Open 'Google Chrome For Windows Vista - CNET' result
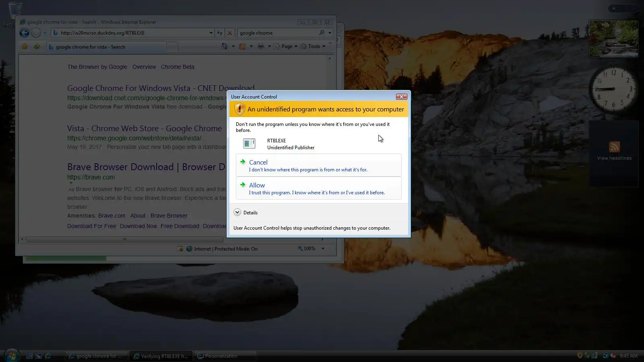644x362 pixels. [x=161, y=88]
